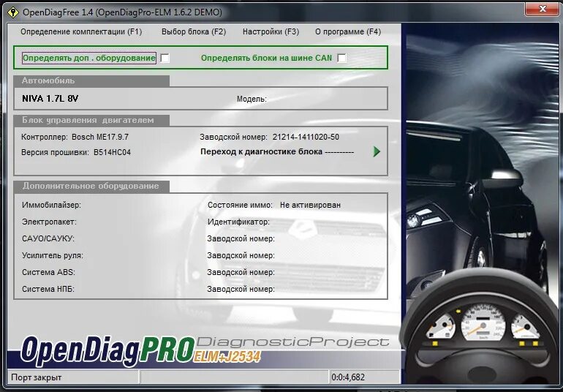
Task: Click the OpenDiag title bar app icon
Action: (x=13, y=12)
